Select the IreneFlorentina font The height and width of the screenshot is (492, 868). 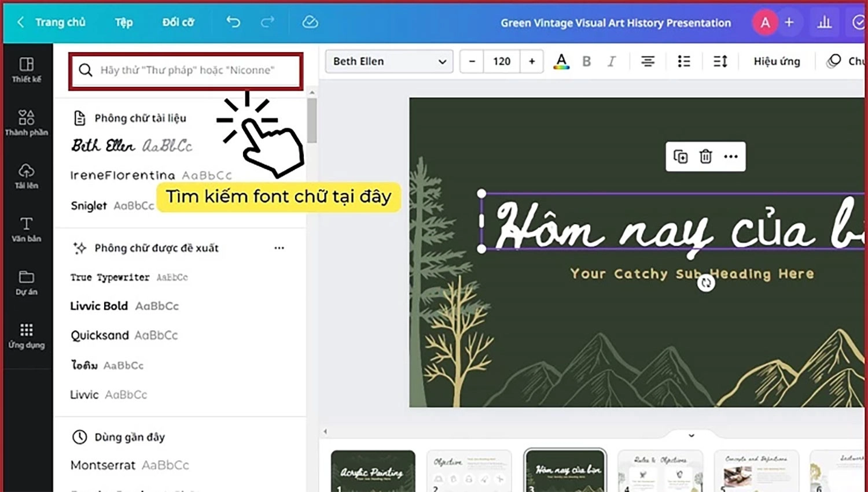tap(151, 175)
